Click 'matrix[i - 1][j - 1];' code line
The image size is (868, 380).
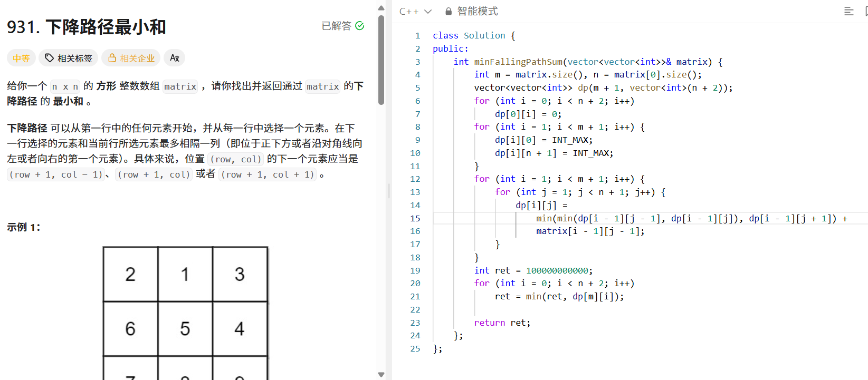590,231
